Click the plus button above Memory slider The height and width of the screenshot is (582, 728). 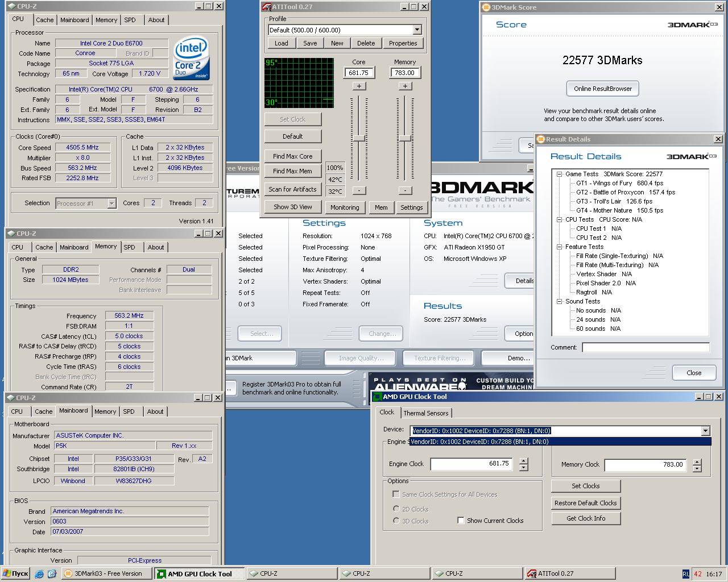coord(405,86)
